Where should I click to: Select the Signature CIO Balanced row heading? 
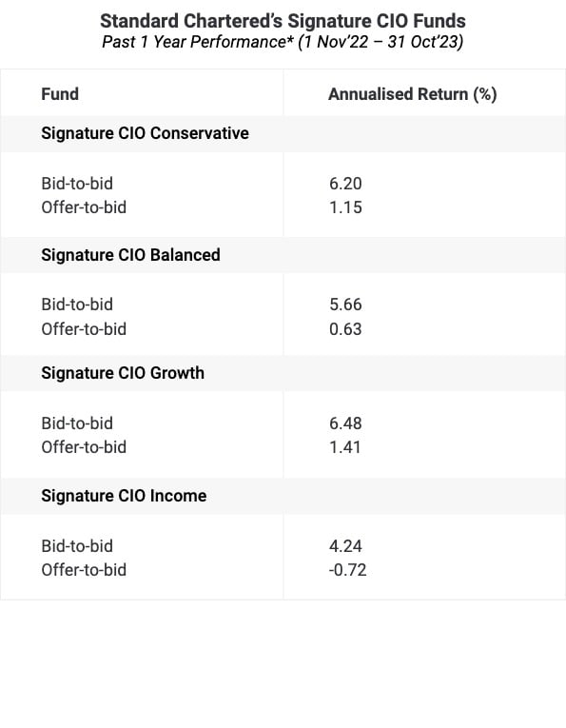point(131,255)
